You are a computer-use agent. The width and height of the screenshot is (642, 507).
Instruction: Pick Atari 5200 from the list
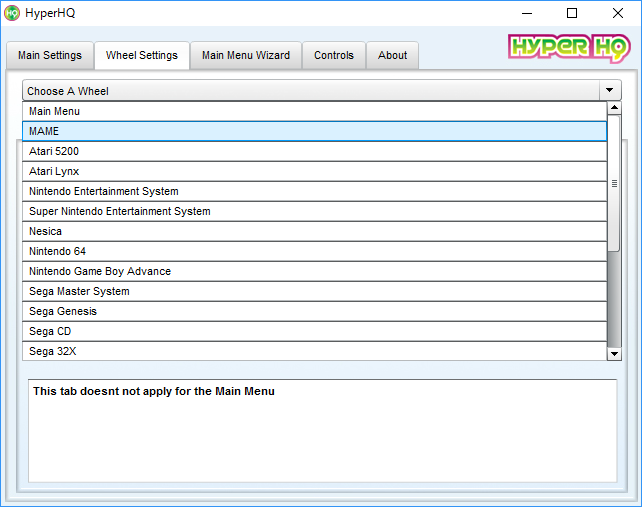coord(314,152)
